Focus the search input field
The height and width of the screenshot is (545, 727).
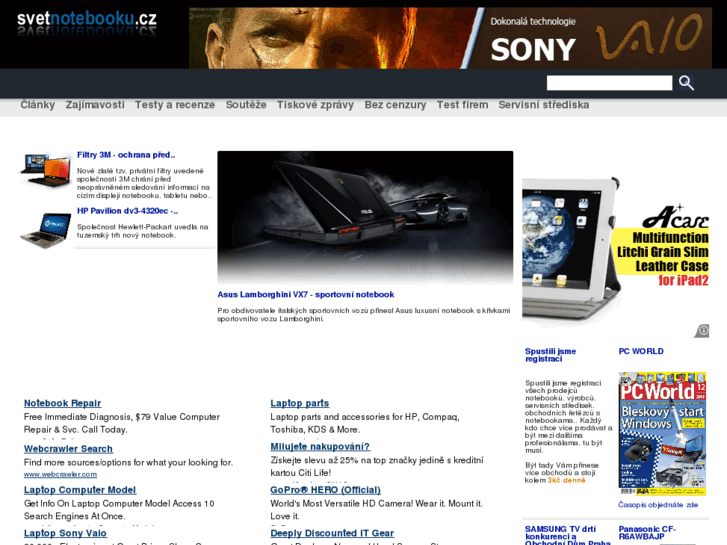point(609,83)
